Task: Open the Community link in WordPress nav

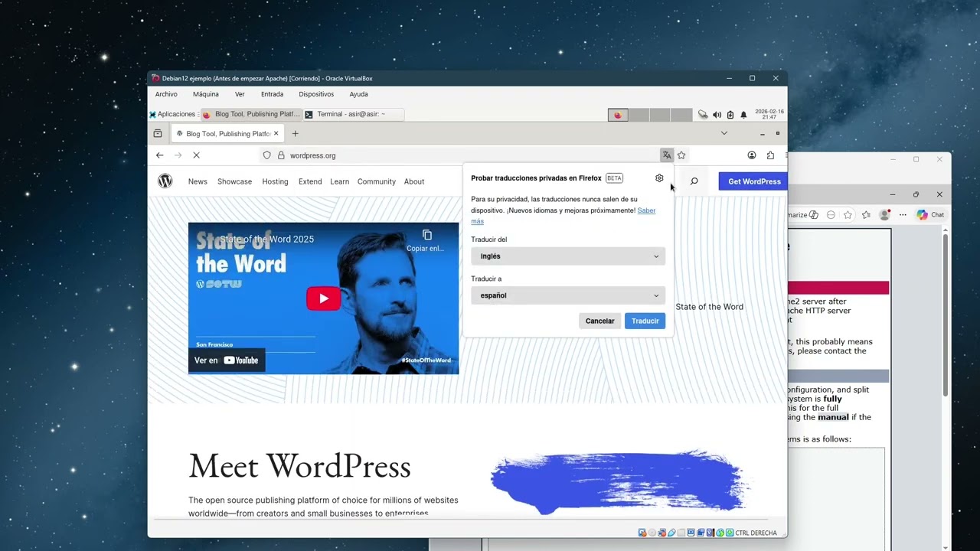Action: pos(376,181)
